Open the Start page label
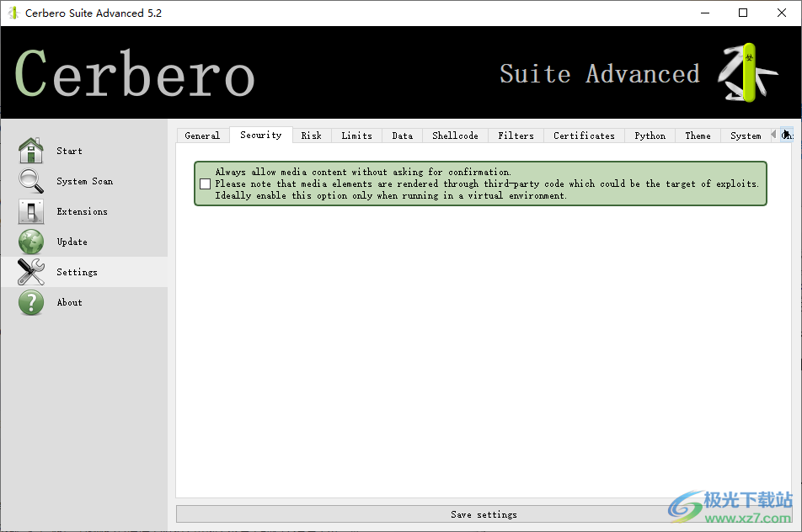 tap(70, 151)
